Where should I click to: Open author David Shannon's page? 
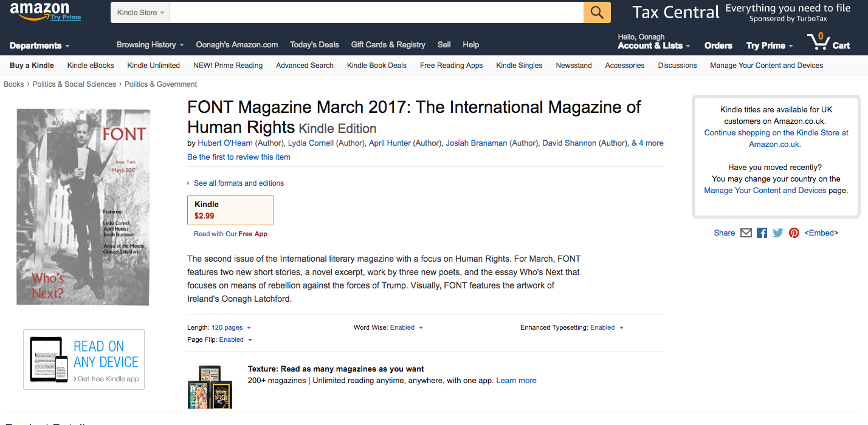(x=570, y=143)
